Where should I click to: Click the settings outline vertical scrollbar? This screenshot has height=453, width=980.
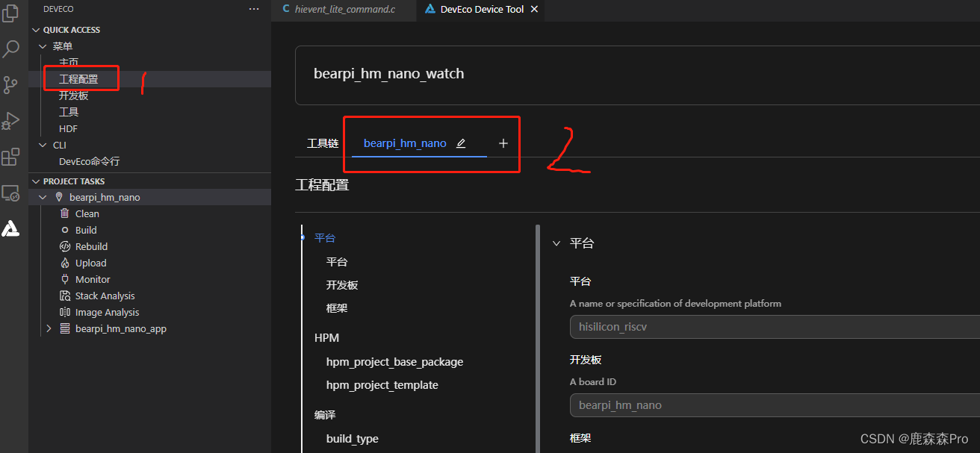coord(538,338)
